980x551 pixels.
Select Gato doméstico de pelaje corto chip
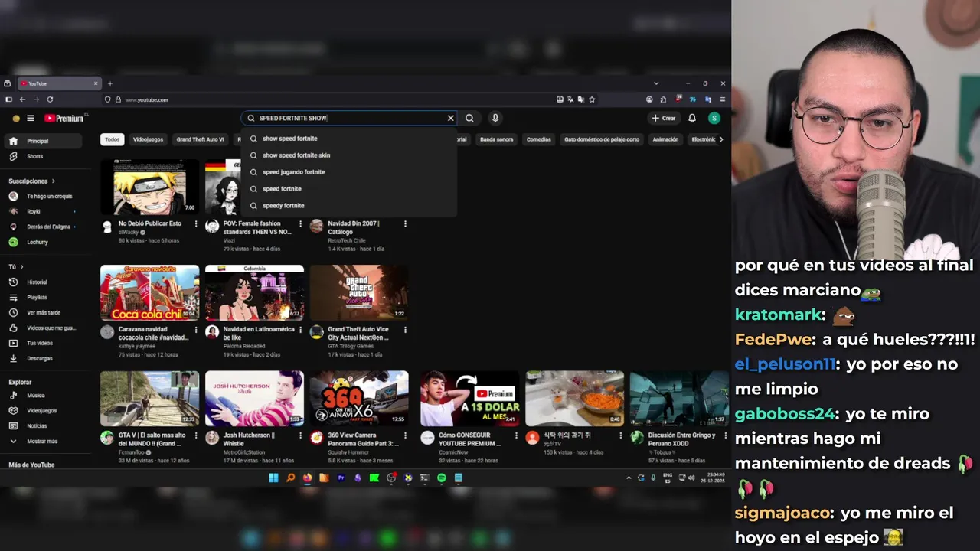click(602, 139)
